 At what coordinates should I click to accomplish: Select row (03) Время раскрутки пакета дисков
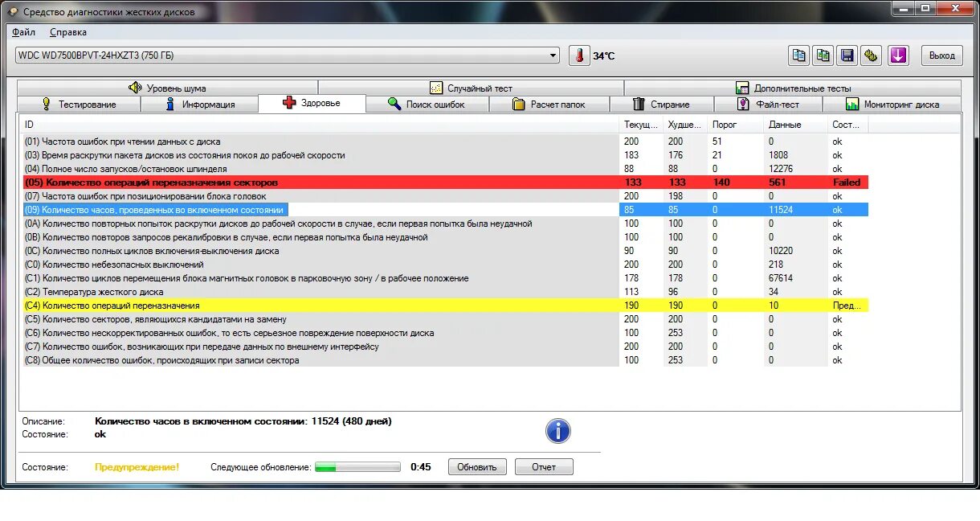point(445,155)
